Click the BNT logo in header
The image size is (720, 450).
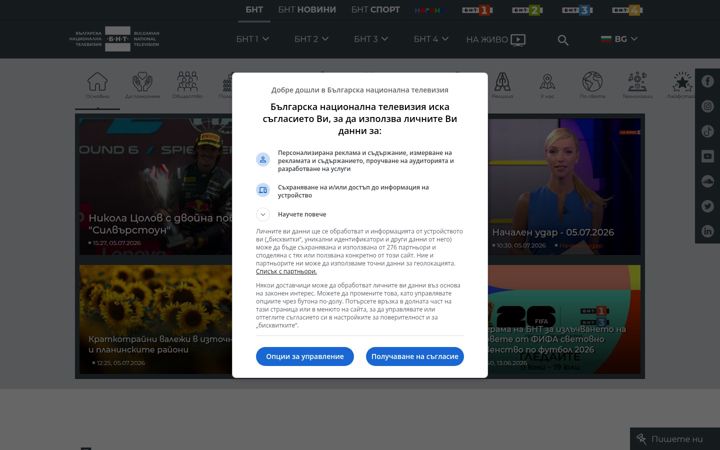coord(114,39)
